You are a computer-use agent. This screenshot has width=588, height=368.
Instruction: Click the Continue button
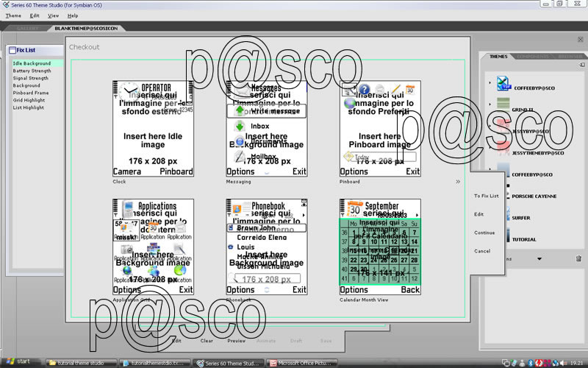click(484, 233)
